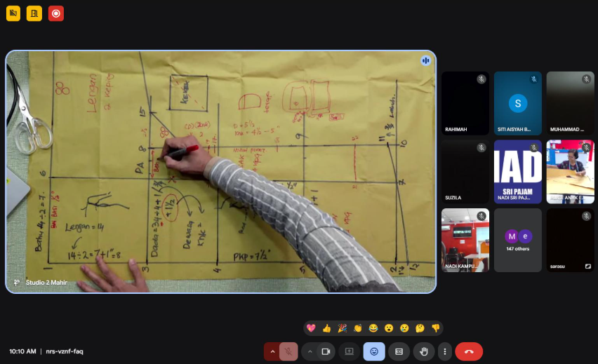Viewport: 598px width, 364px height.
Task: Hide the emoji reactions bar
Action: click(373, 351)
